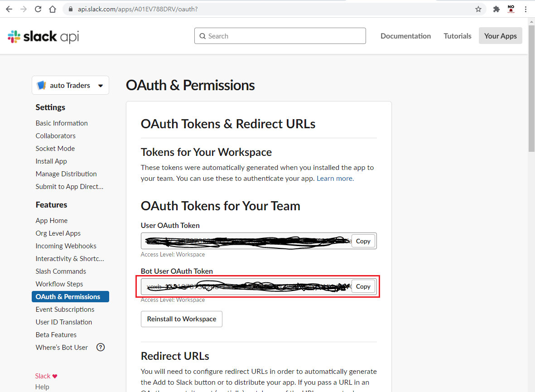Click the Tokens for Your Workspace heading
The width and height of the screenshot is (535, 392).
click(x=207, y=152)
